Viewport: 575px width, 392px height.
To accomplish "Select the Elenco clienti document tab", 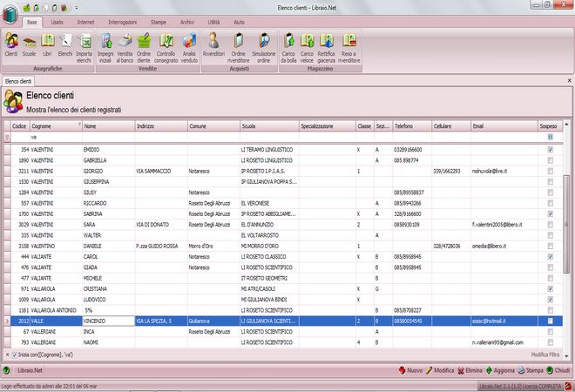I will point(18,81).
